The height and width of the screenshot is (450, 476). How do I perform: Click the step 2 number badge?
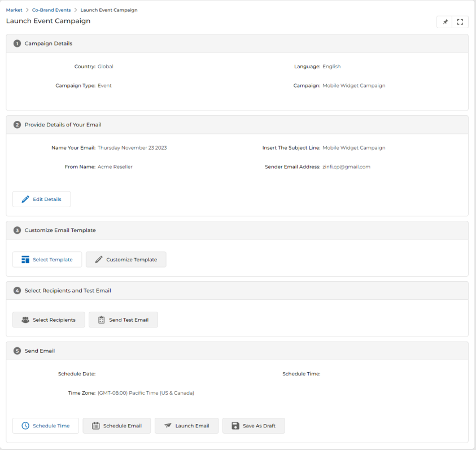pos(17,125)
